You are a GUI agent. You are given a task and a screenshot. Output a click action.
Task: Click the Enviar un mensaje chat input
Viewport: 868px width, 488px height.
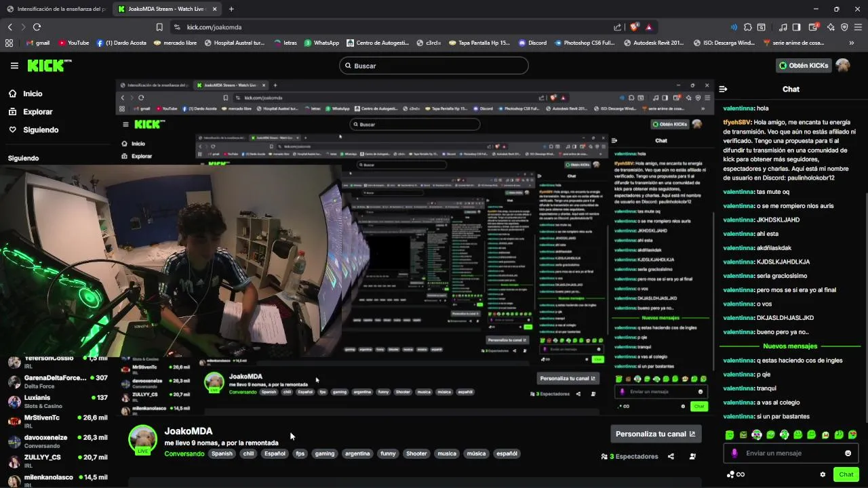point(791,453)
